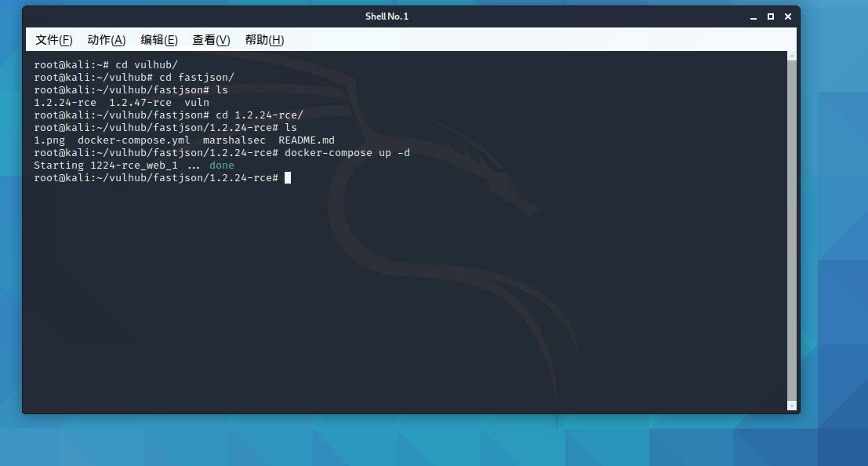This screenshot has height=466, width=868.
Task: Open the 查看(V) menu
Action: pyautogui.click(x=211, y=40)
